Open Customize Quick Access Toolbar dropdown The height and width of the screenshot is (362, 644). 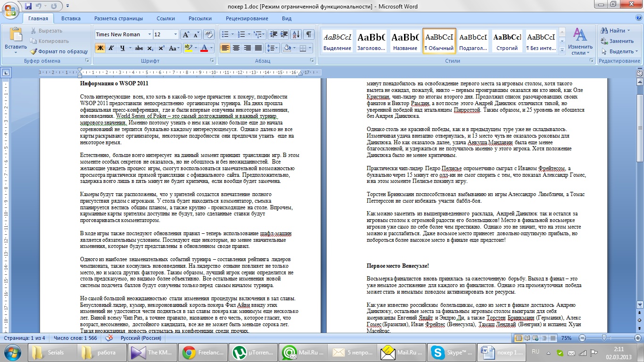67,6
